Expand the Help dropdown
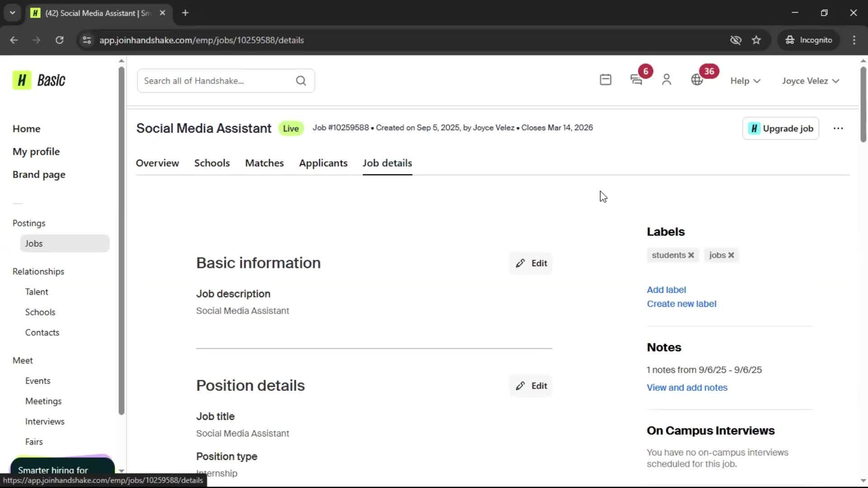The width and height of the screenshot is (868, 488). coord(745,81)
